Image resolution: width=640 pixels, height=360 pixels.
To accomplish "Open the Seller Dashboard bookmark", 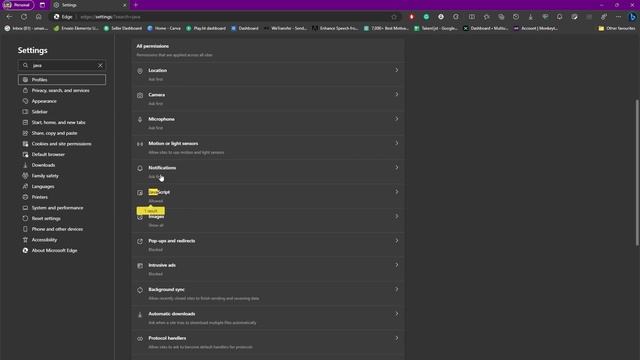I will (x=123, y=28).
